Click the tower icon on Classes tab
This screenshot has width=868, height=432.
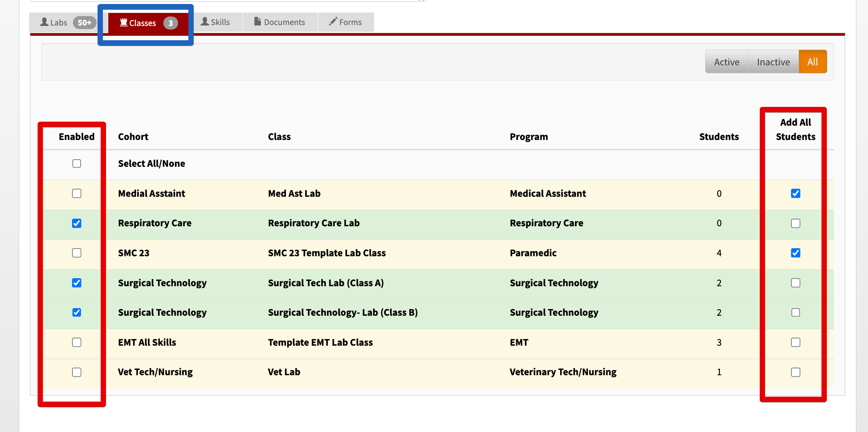click(124, 22)
